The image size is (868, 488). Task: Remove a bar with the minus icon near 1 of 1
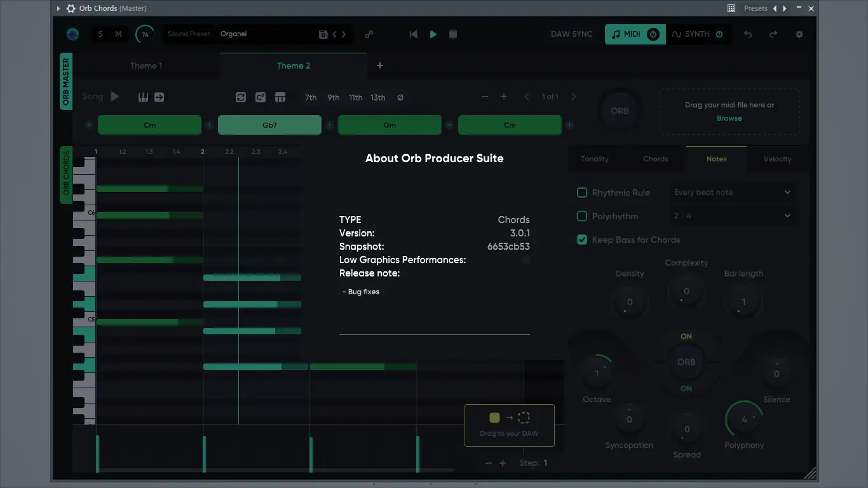click(x=485, y=97)
